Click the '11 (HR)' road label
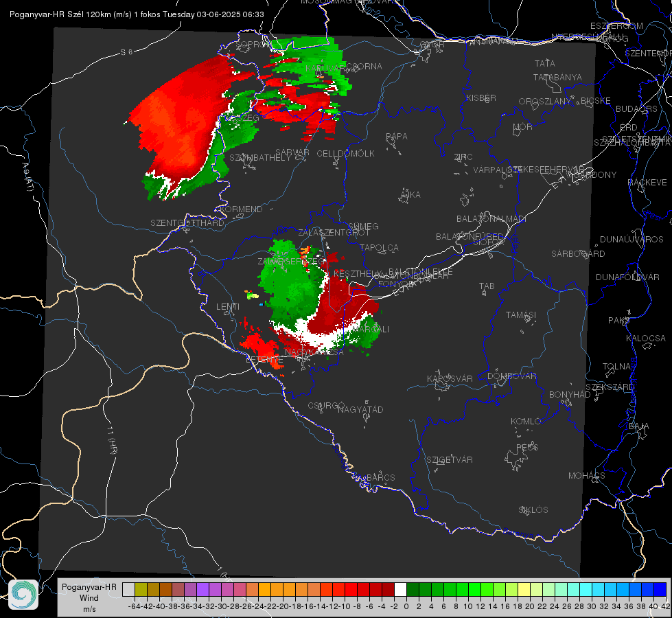This screenshot has width=672, height=618. click(x=113, y=440)
